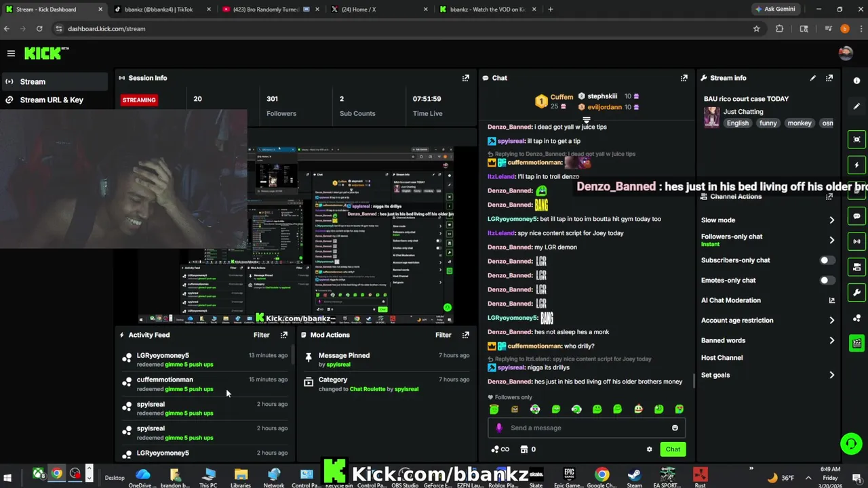
Task: Open the info icon in right sidebar
Action: tap(857, 81)
